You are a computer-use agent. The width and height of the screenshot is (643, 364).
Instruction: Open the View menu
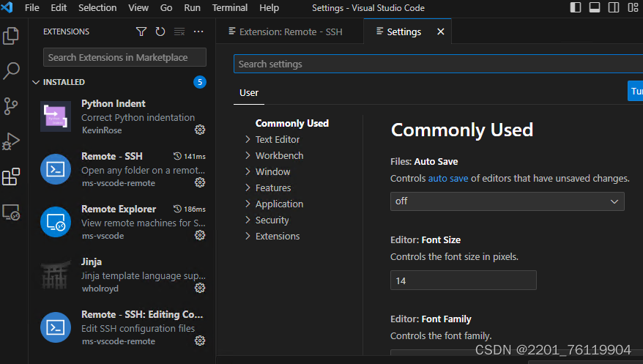click(138, 8)
